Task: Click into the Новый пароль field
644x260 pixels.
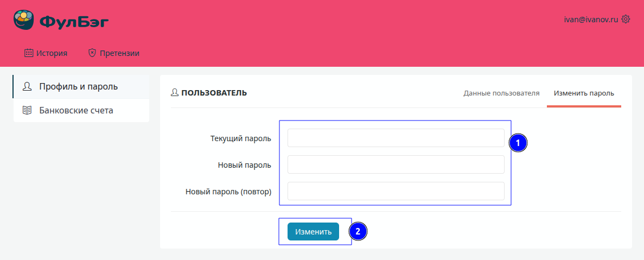Action: point(396,164)
